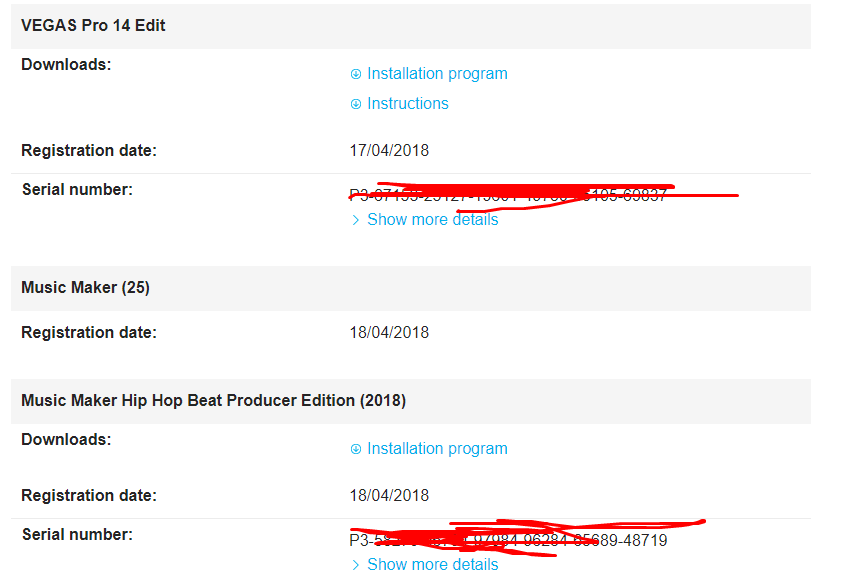Click the download icon beside Instructions

[x=355, y=104]
